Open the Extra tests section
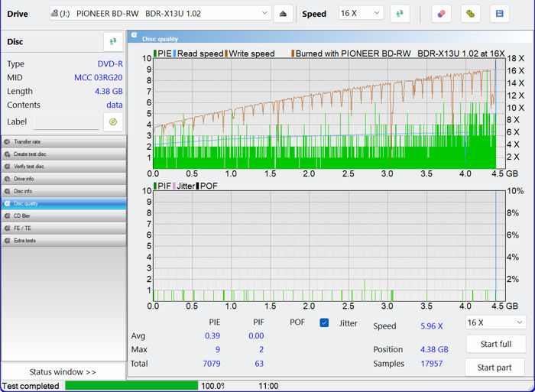This screenshot has width=535, height=392. (x=63, y=240)
